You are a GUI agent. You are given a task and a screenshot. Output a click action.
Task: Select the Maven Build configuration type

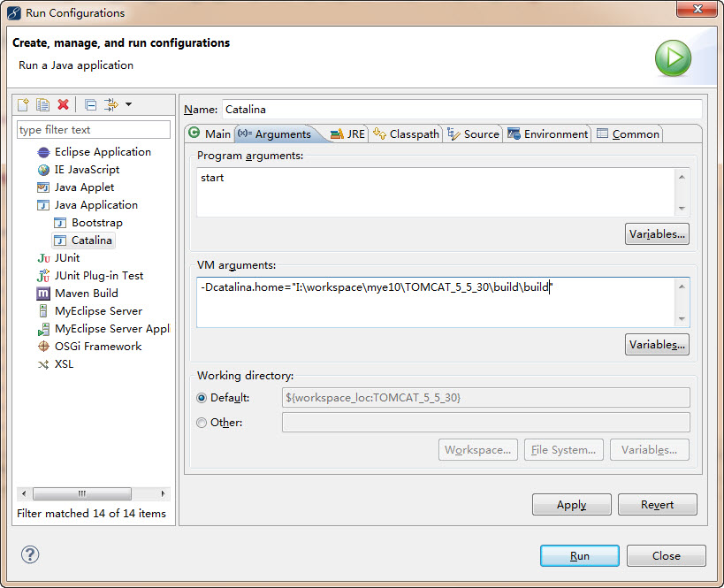tap(86, 294)
